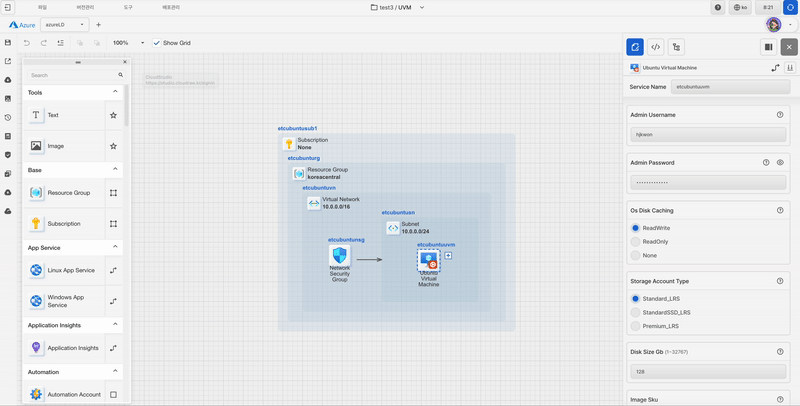Click the Subscription key icon on the canvas

click(x=289, y=144)
